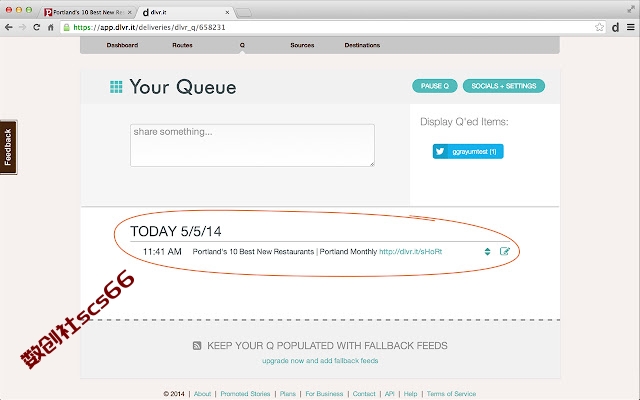
Task: Open the Chrome hamburger menu
Action: tap(631, 27)
